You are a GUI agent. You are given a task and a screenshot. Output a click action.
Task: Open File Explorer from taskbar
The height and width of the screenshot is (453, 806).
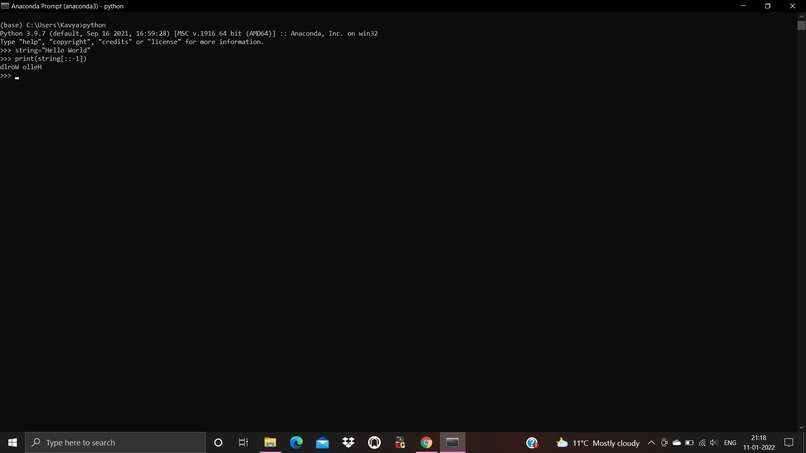pyautogui.click(x=270, y=442)
